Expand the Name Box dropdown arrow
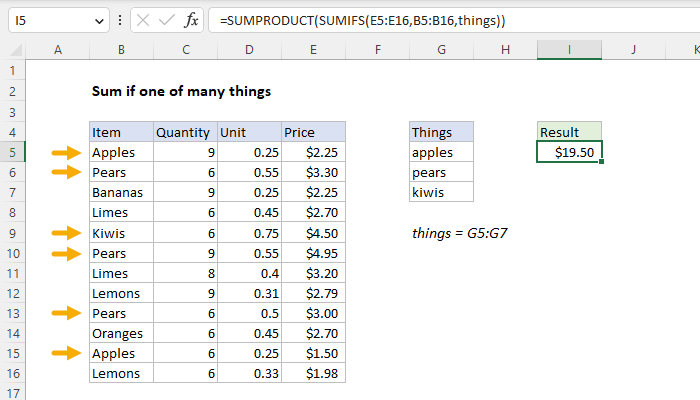 [98, 21]
